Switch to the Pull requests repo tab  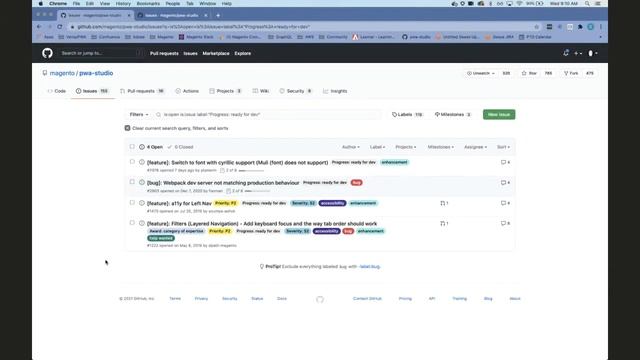click(x=142, y=91)
